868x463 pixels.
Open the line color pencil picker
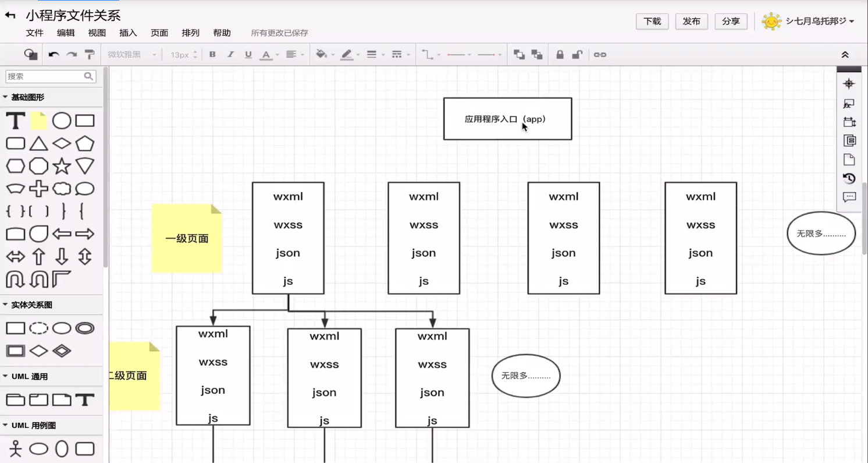click(x=350, y=55)
